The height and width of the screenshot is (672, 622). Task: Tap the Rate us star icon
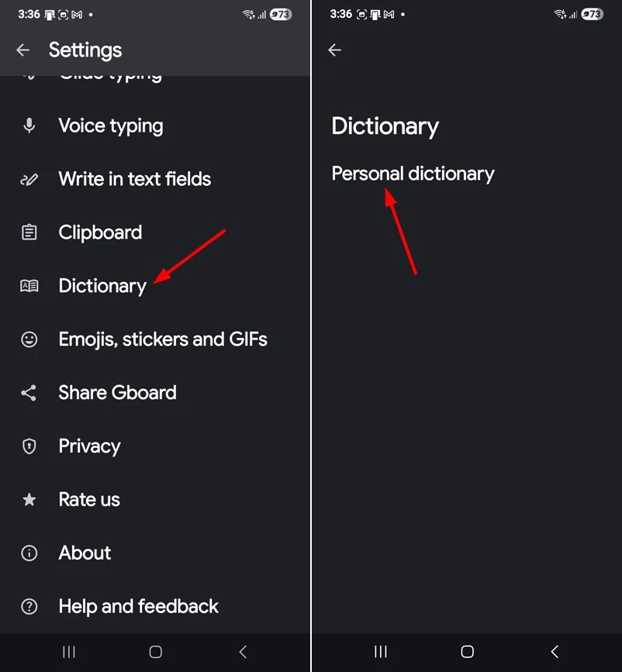[29, 499]
